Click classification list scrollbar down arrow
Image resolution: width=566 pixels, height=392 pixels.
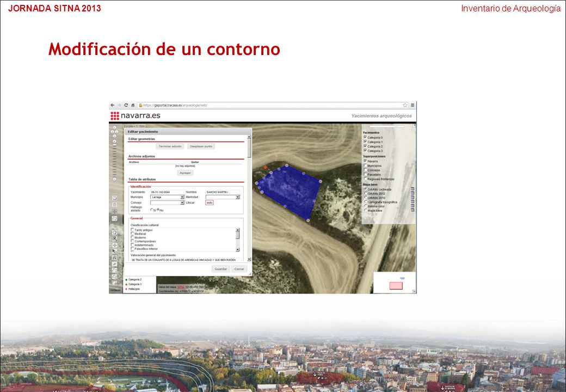237,249
